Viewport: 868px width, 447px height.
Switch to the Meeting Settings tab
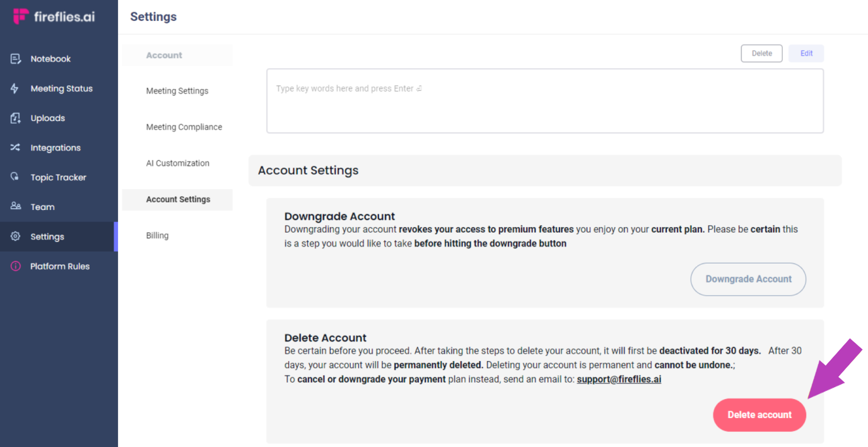pos(177,91)
